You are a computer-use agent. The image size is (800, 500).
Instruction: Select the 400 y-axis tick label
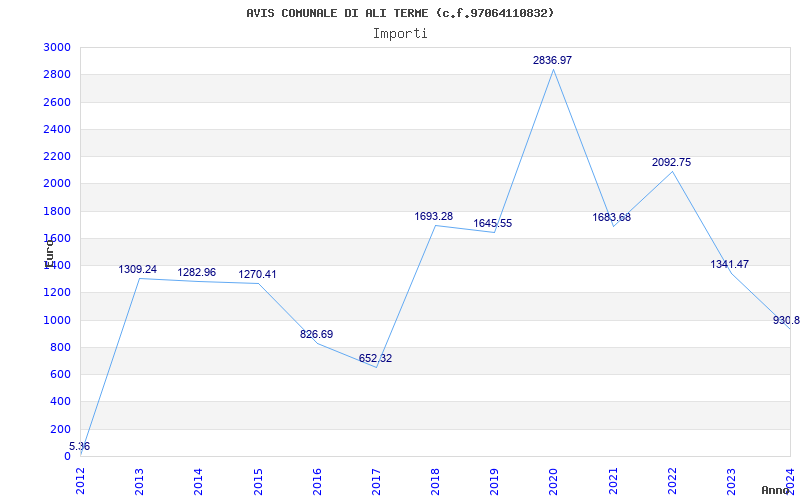coord(60,402)
